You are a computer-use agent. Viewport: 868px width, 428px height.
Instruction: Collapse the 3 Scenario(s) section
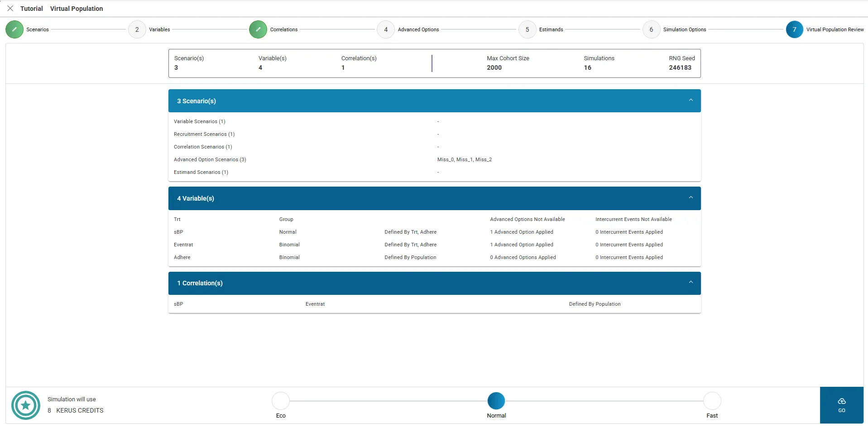click(x=691, y=101)
